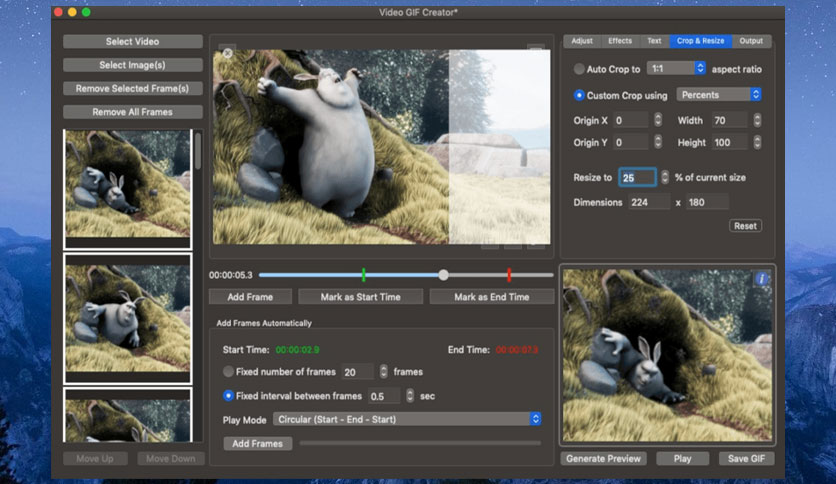Open the Play Mode dropdown
Image resolution: width=836 pixels, height=484 pixels.
[x=407, y=419]
